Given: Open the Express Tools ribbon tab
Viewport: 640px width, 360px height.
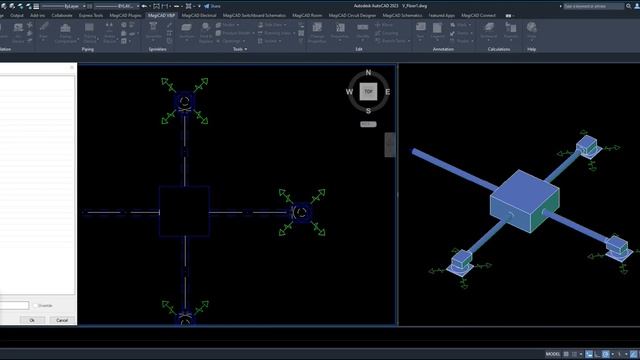Looking at the screenshot, I should pyautogui.click(x=91, y=16).
